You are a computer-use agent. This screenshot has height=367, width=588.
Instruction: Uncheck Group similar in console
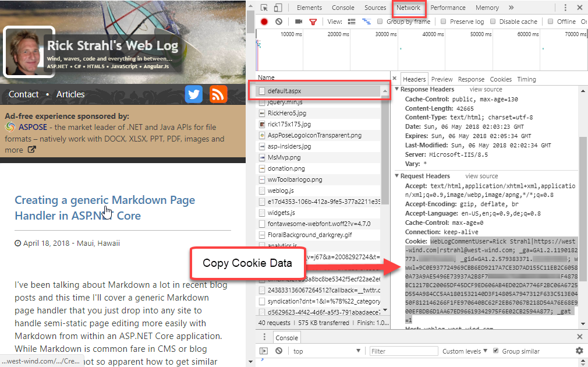[495, 351]
